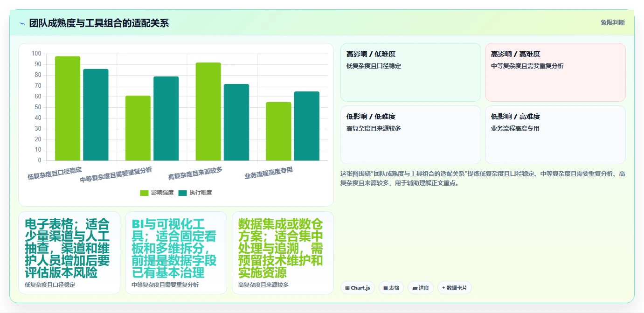This screenshot has width=644, height=313.
Task: Click caption 中等复杂度且需要重复分析 under BI card
Action: click(x=165, y=285)
